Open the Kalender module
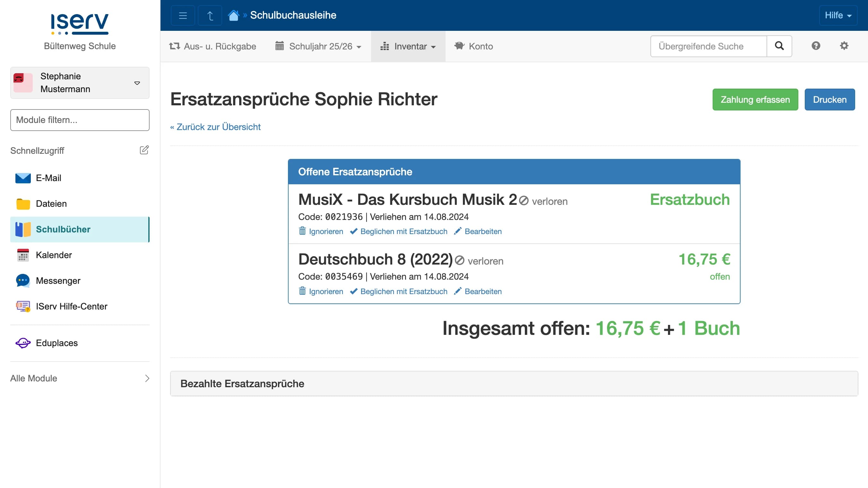The width and height of the screenshot is (868, 488). point(54,255)
